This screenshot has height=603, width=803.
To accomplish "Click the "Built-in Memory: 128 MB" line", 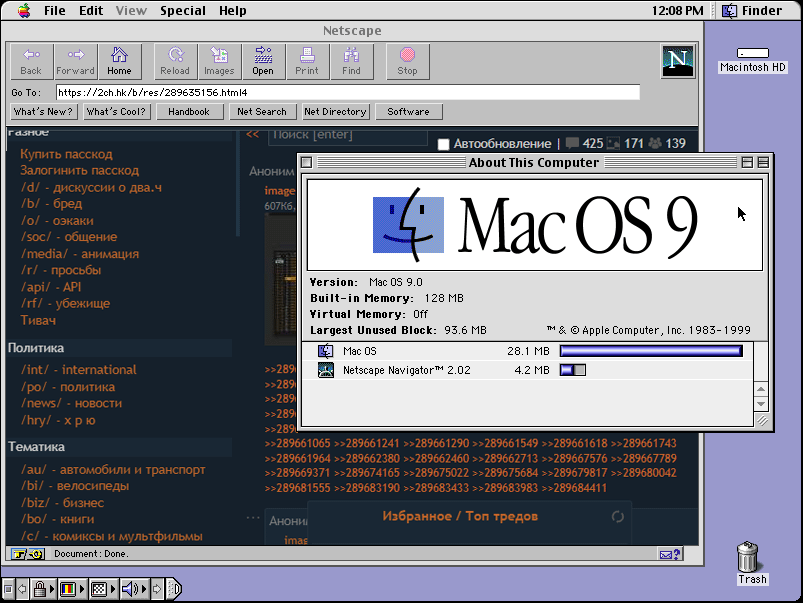I will pos(387,299).
